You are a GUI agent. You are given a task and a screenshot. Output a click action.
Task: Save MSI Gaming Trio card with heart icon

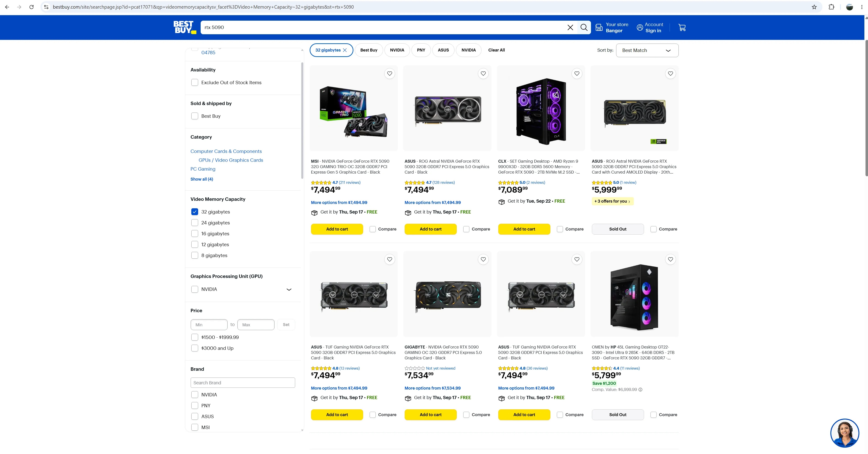[x=389, y=74]
